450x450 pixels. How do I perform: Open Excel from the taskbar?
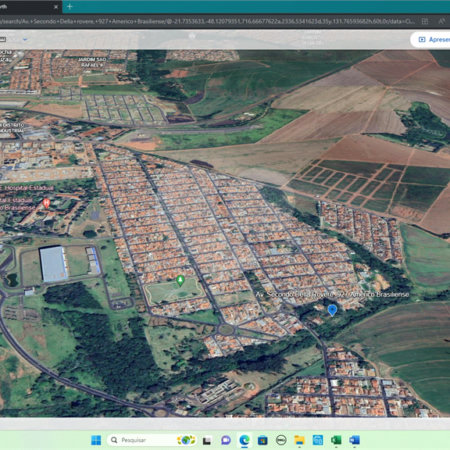point(336,440)
